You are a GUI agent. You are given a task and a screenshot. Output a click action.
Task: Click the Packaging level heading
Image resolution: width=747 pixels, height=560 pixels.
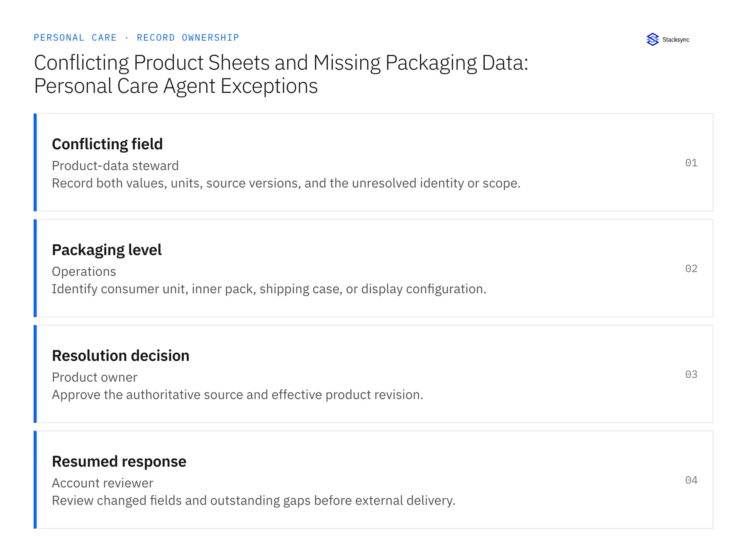click(107, 250)
